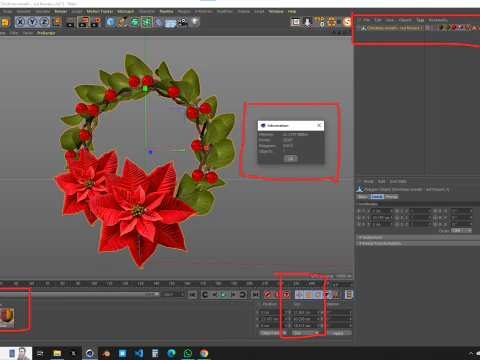Open the Pipeline menu
Viewport: 480px width, 360px height.
click(166, 11)
